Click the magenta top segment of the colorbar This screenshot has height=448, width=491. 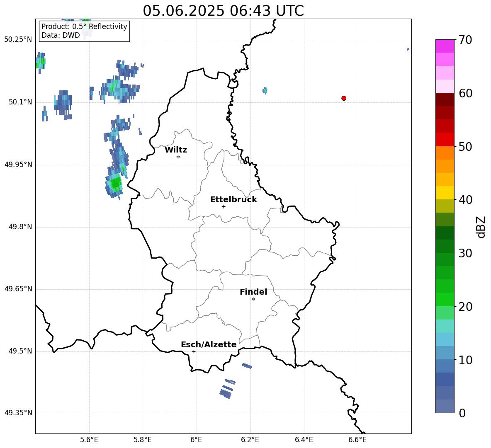445,46
